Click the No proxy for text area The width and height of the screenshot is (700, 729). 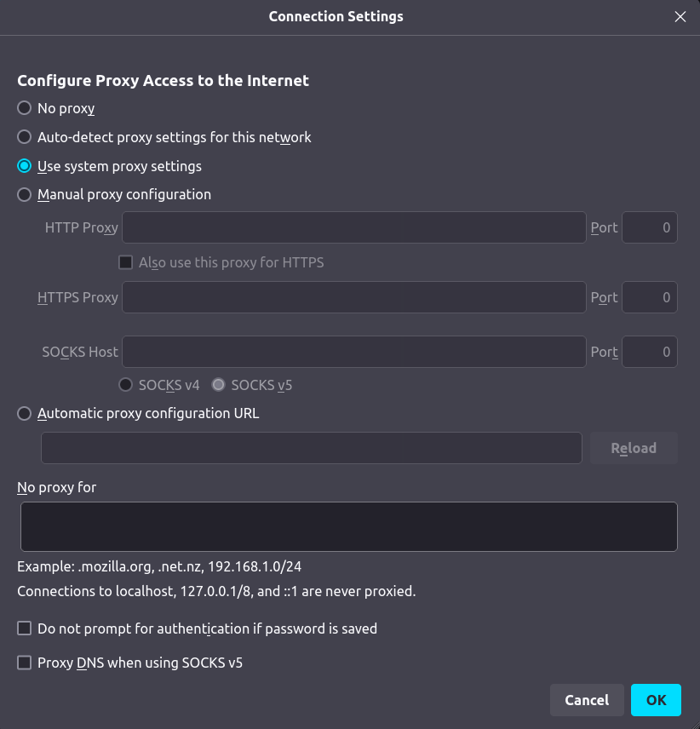point(349,526)
